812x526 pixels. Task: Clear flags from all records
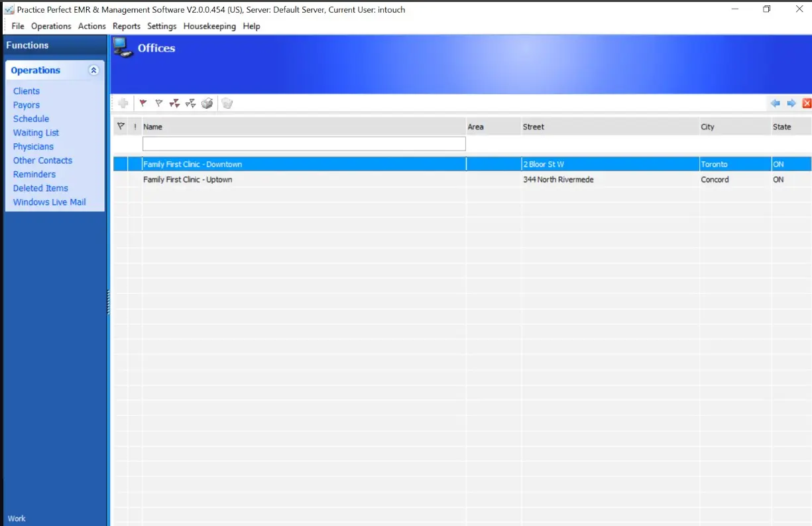point(190,103)
